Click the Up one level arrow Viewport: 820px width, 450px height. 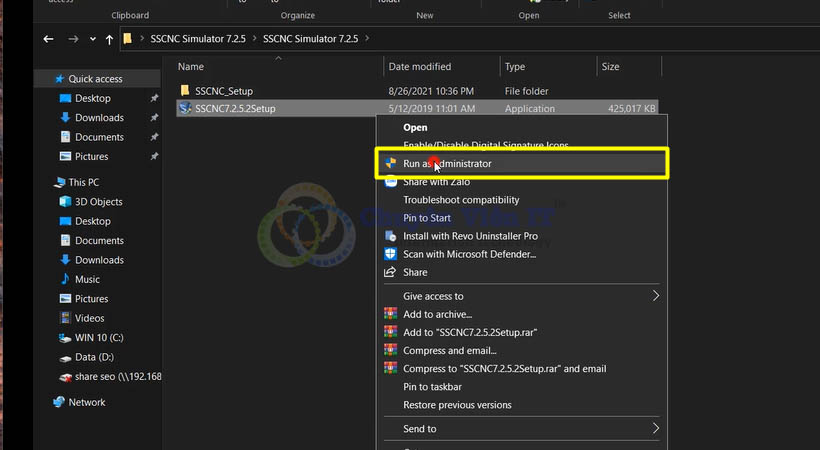109,39
